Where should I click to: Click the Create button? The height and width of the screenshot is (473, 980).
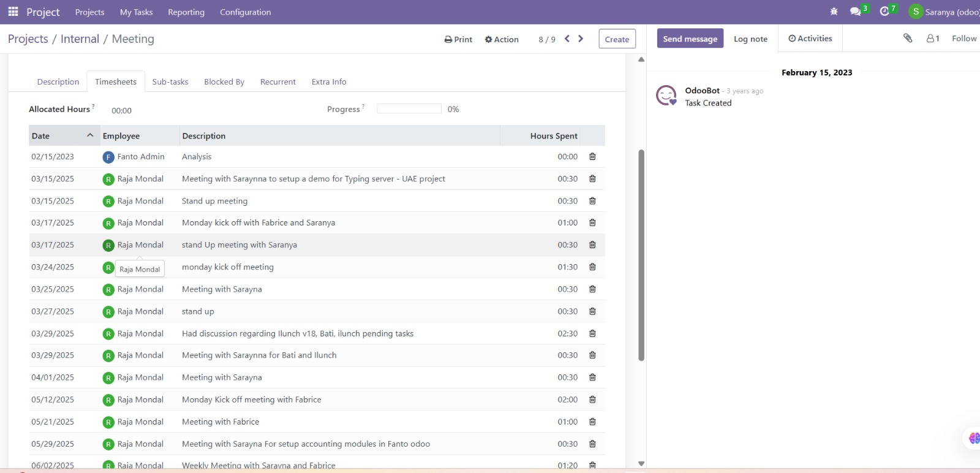617,39
